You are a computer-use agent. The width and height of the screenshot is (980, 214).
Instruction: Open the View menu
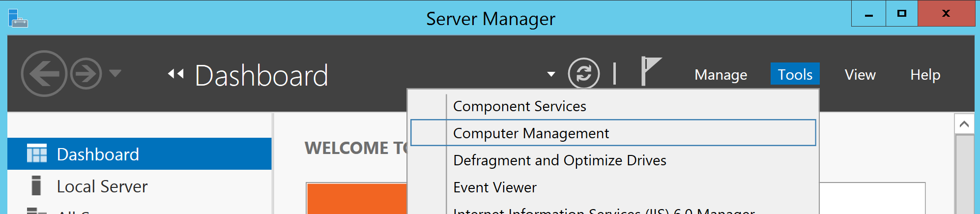click(x=860, y=74)
